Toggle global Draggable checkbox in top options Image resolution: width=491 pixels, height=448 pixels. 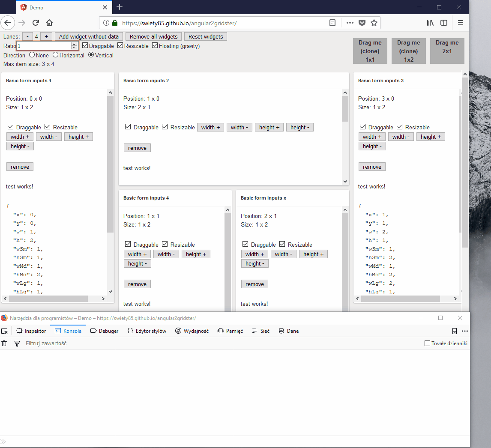[85, 46]
